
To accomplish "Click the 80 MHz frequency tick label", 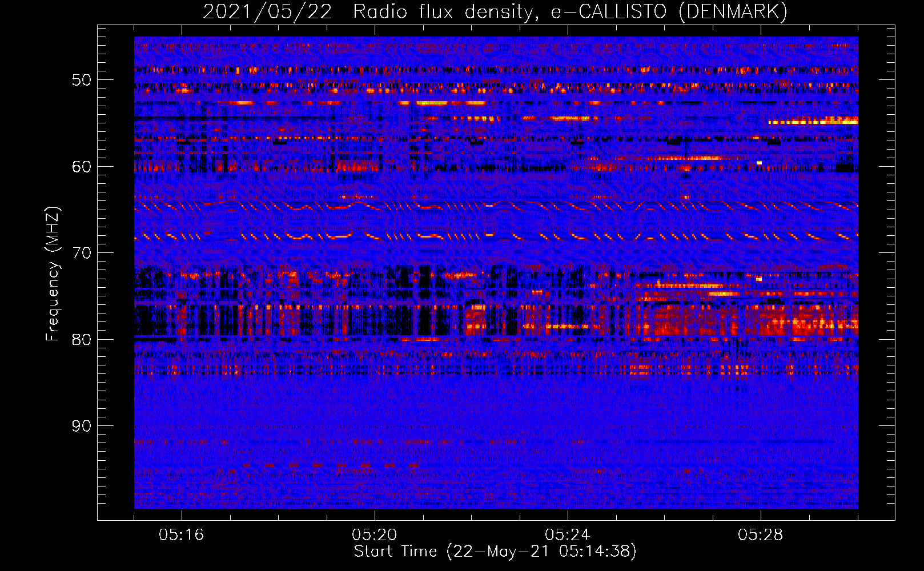I will (82, 340).
